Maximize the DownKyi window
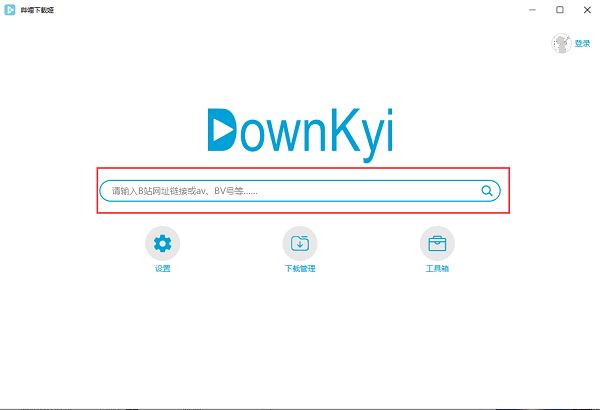Image resolution: width=600 pixels, height=410 pixels. [559, 10]
